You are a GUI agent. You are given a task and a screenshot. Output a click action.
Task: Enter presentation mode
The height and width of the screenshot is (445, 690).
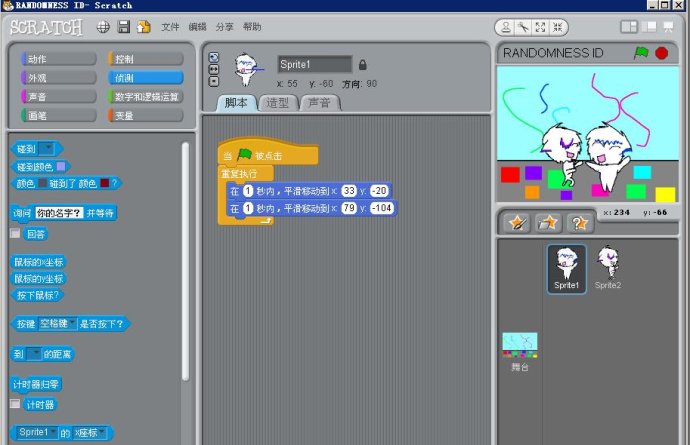[x=668, y=27]
